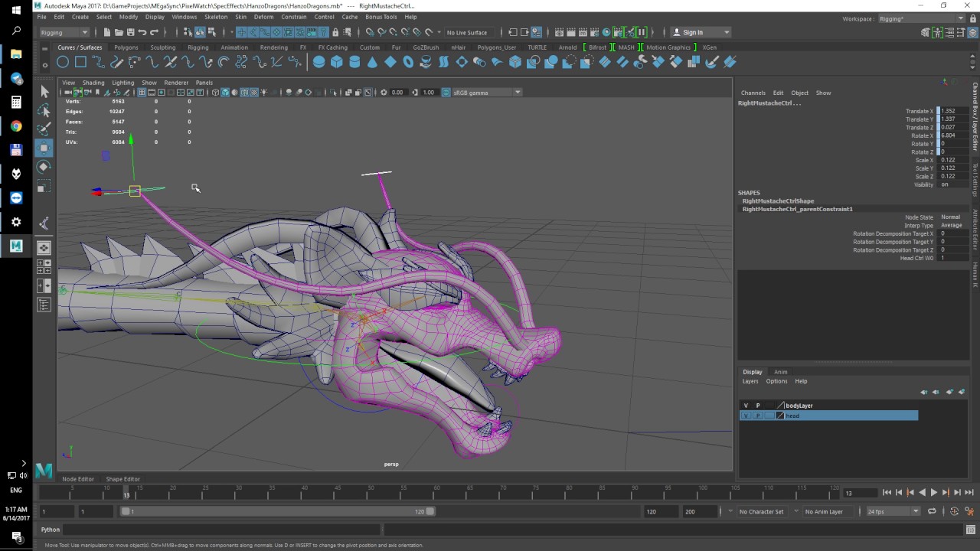
Task: Switch to the Anim layer tab
Action: click(x=780, y=372)
